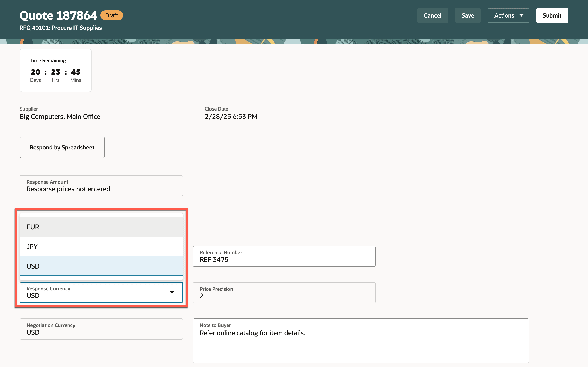Screen dimensions: 588x367
Task: Click the Close Date value
Action: 231,117
